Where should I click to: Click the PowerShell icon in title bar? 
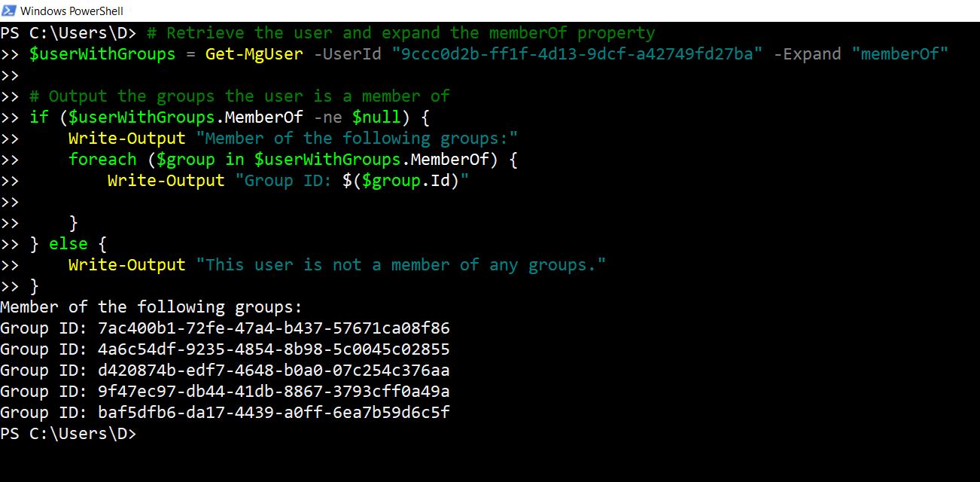[8, 11]
